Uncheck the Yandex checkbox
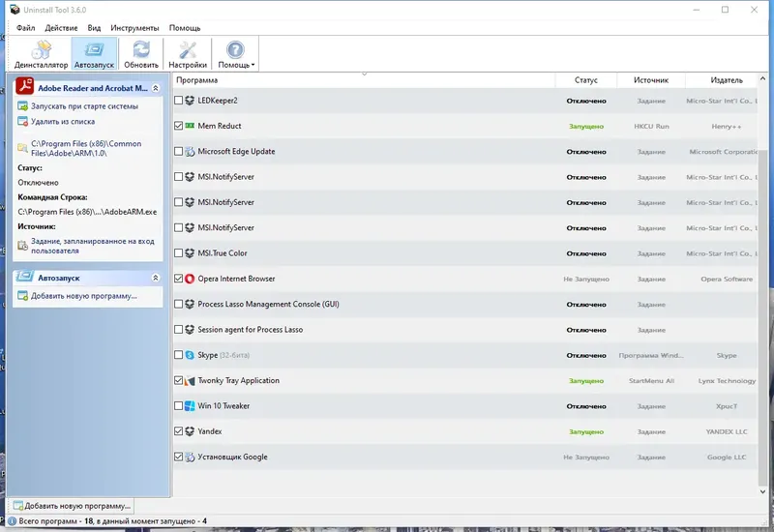Screen dimensions: 774x532 179,431
